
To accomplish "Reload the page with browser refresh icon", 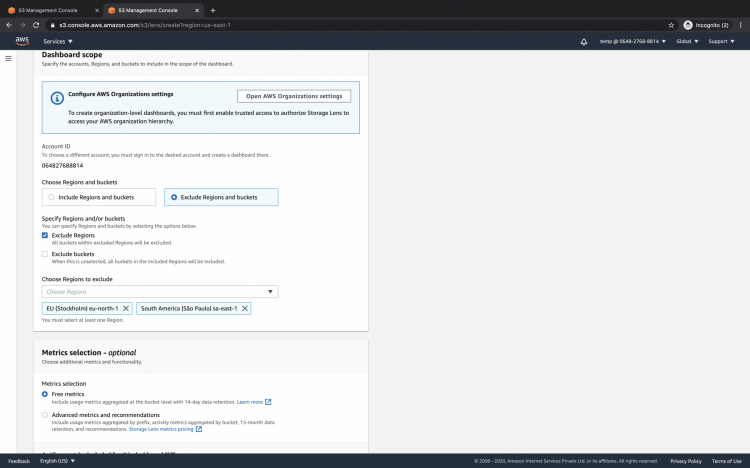I will [36, 24].
